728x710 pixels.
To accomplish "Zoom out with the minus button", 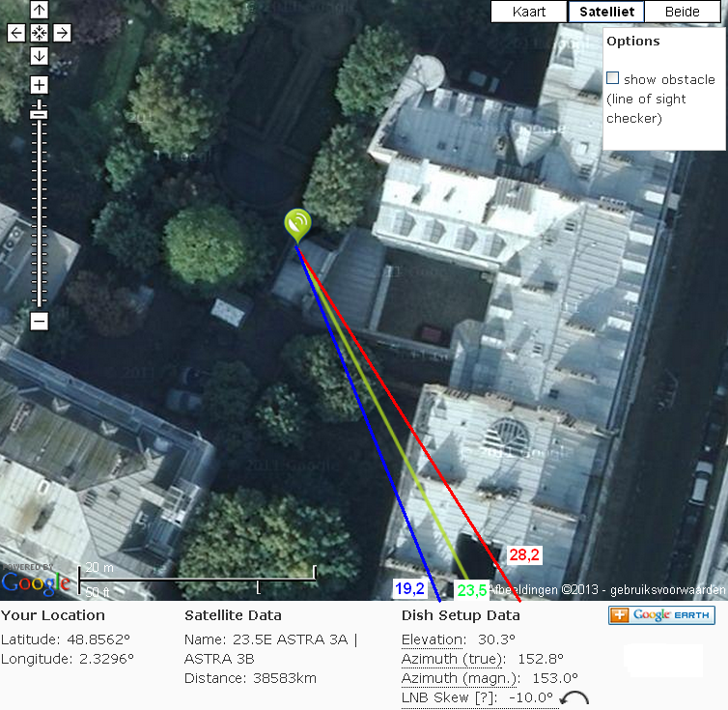I will (39, 321).
